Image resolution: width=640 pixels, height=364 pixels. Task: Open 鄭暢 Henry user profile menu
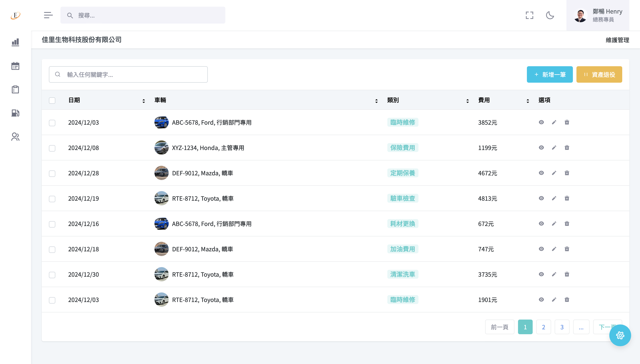[x=598, y=15]
